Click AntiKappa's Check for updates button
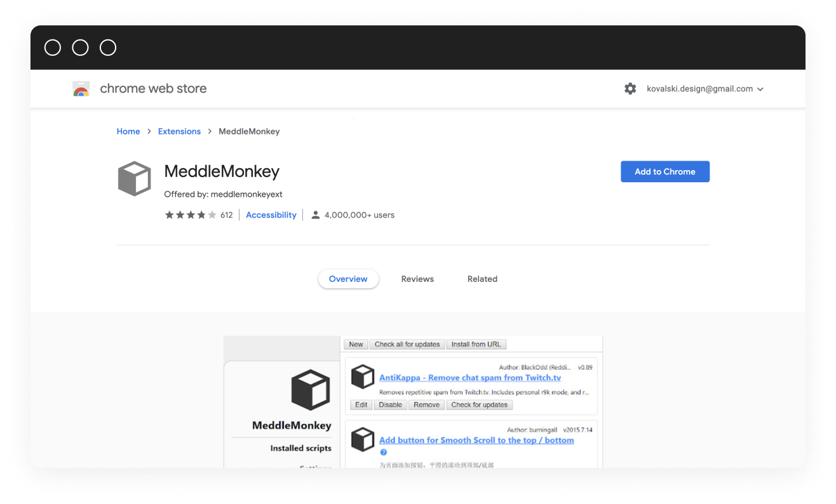Screen dimensions: 836x504 pyautogui.click(x=480, y=405)
